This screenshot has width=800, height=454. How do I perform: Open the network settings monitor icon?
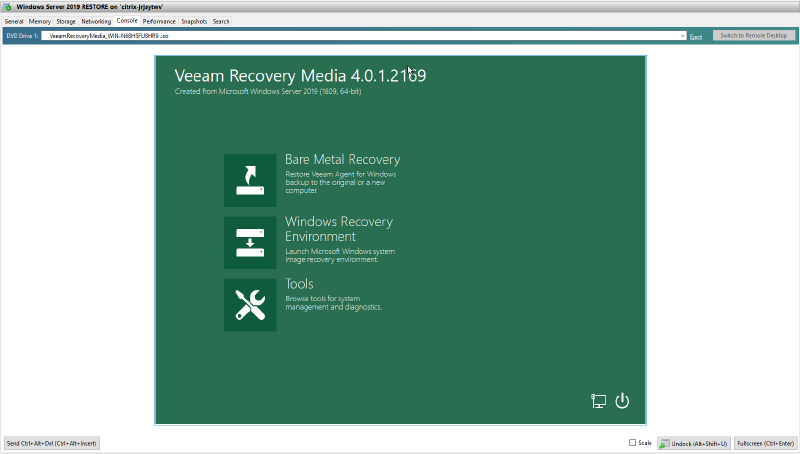click(x=598, y=401)
